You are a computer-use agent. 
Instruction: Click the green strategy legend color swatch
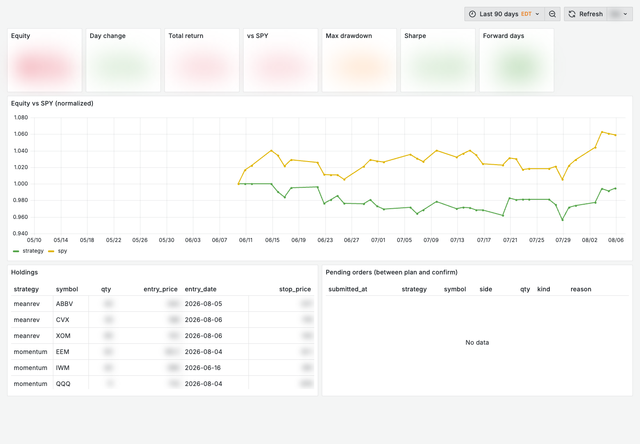(16, 251)
